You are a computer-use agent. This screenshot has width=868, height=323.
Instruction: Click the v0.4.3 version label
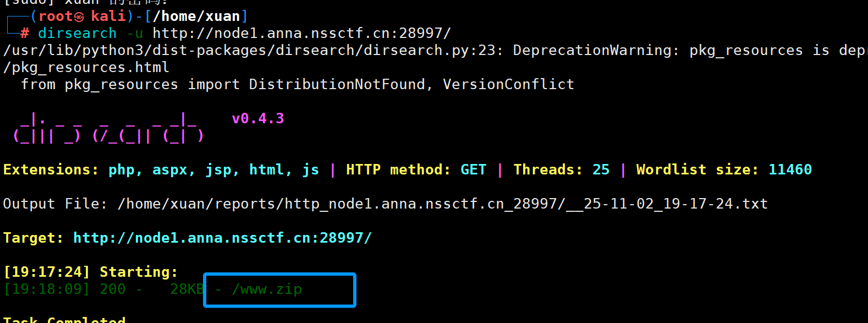[258, 118]
